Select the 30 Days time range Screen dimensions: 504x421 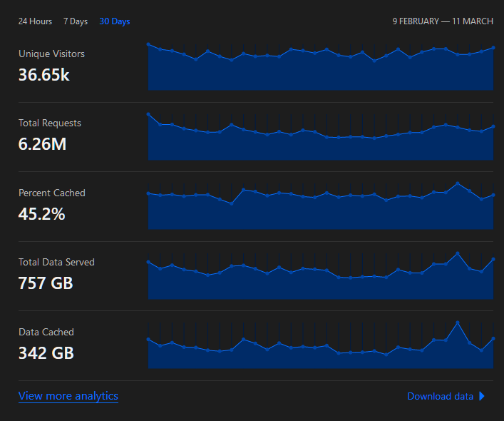(x=115, y=21)
